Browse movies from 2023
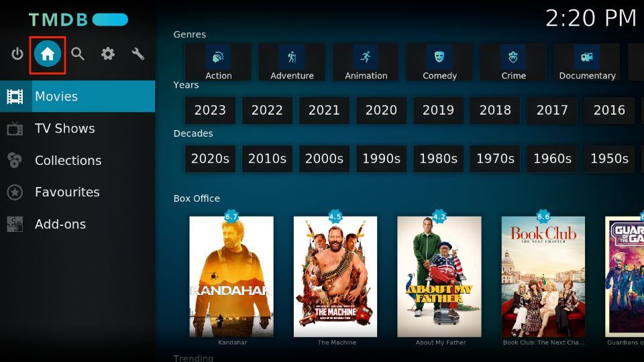Image resolution: width=644 pixels, height=362 pixels. 210,111
